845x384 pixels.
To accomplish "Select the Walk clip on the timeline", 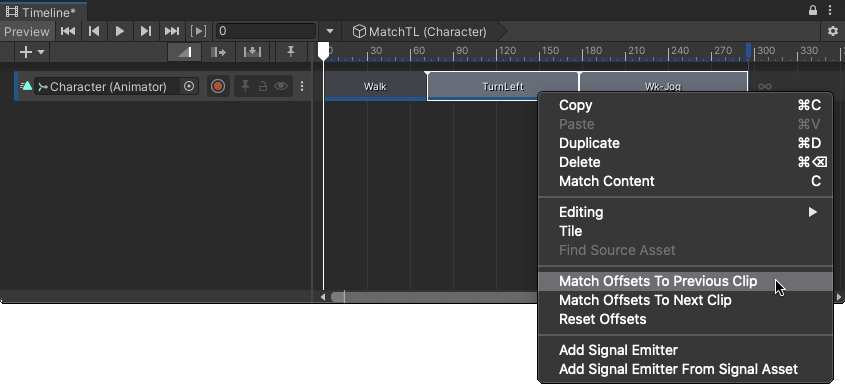I will click(375, 86).
